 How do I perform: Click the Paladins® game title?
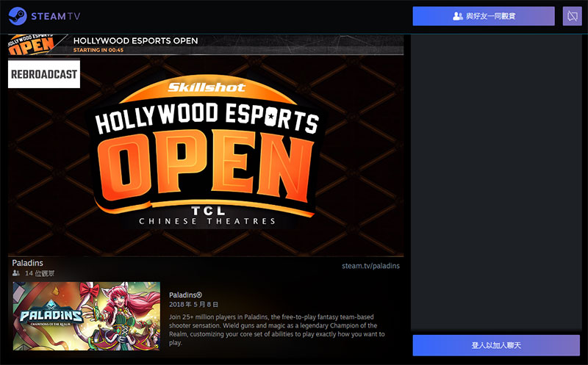click(x=186, y=295)
